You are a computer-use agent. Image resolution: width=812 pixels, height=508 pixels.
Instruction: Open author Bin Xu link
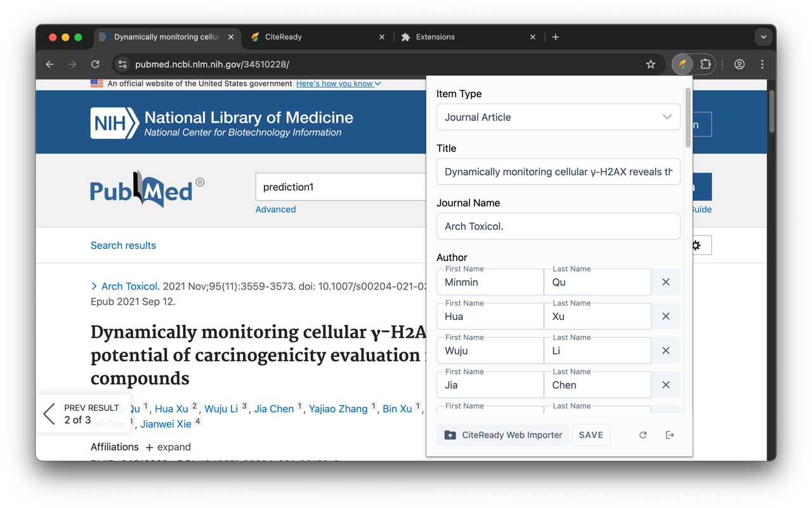coord(397,409)
